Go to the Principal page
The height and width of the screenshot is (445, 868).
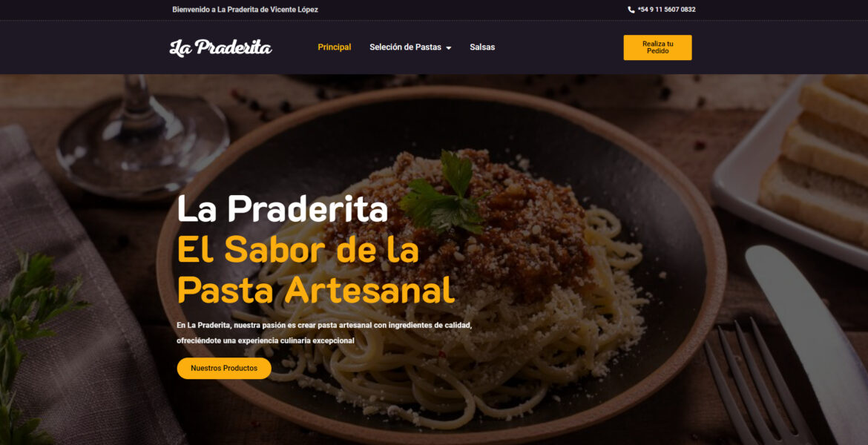coord(335,47)
